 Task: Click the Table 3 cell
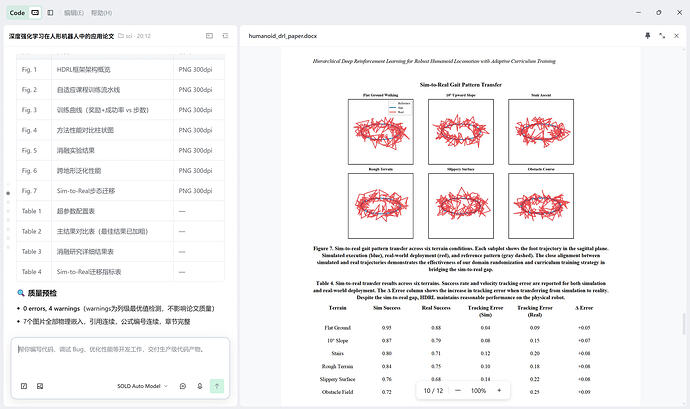click(32, 252)
